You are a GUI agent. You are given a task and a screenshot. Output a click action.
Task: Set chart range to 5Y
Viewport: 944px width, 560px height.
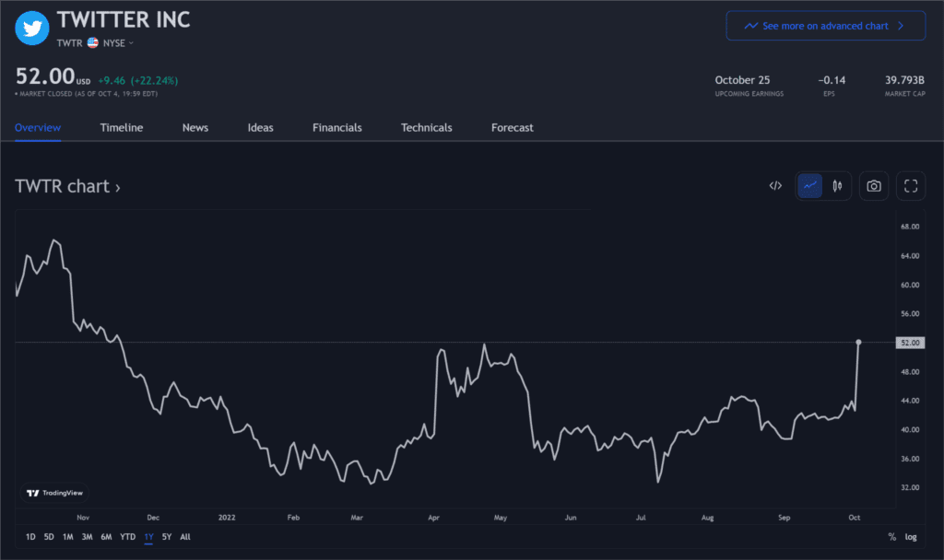click(x=167, y=537)
